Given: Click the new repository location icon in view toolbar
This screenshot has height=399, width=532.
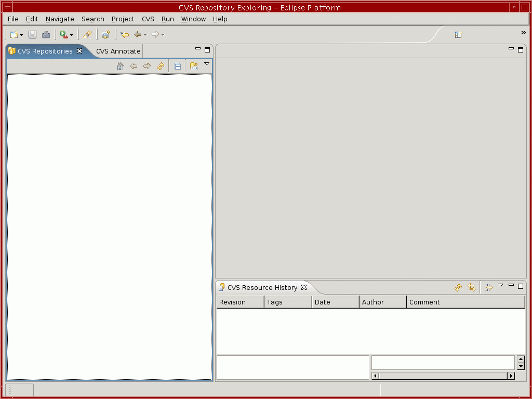Looking at the screenshot, I should 194,66.
